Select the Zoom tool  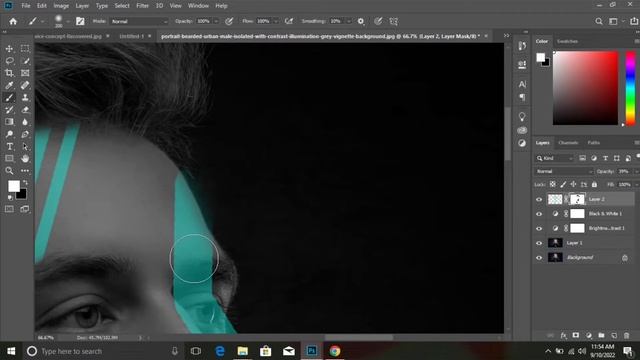[9, 171]
